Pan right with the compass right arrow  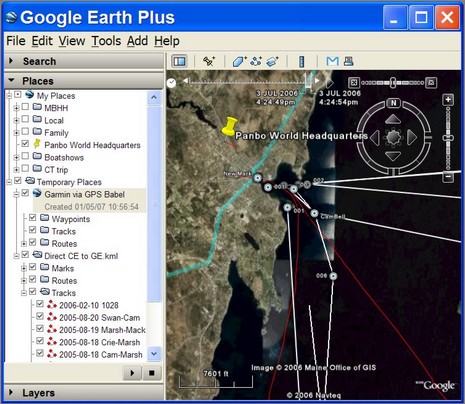tap(412, 137)
